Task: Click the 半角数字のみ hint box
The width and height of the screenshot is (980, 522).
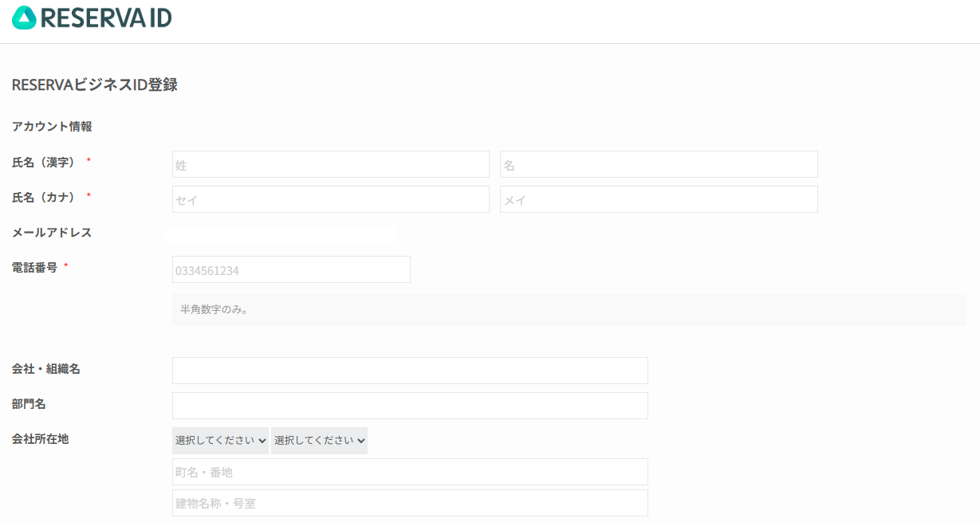Action: tap(569, 309)
